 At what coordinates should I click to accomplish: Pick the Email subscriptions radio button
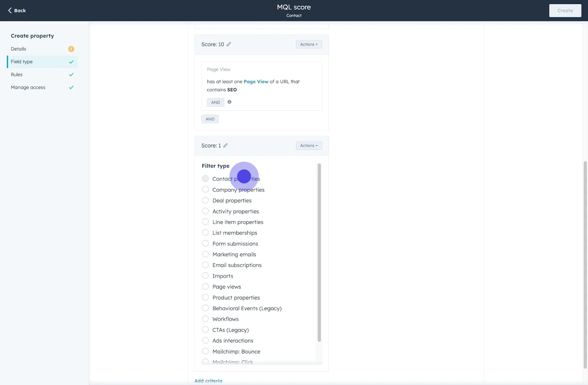click(x=205, y=265)
